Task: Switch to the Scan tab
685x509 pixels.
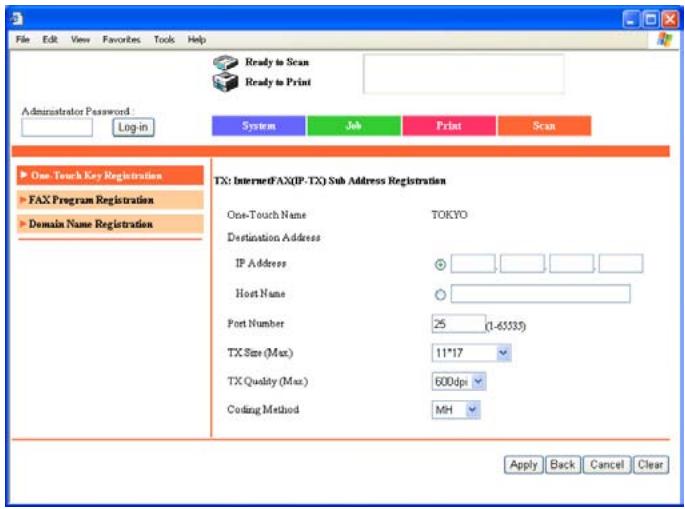Action: 544,126
